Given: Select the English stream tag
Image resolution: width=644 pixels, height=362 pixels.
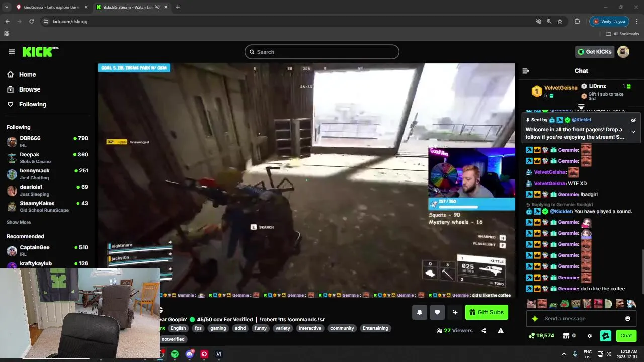Looking at the screenshot, I should pyautogui.click(x=178, y=328).
